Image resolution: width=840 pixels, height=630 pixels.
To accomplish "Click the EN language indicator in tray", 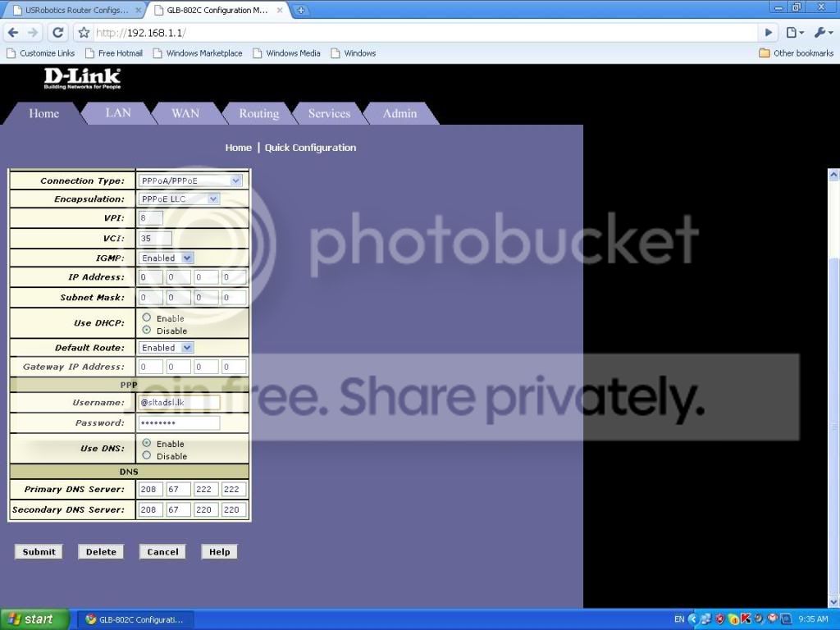I will 679,619.
